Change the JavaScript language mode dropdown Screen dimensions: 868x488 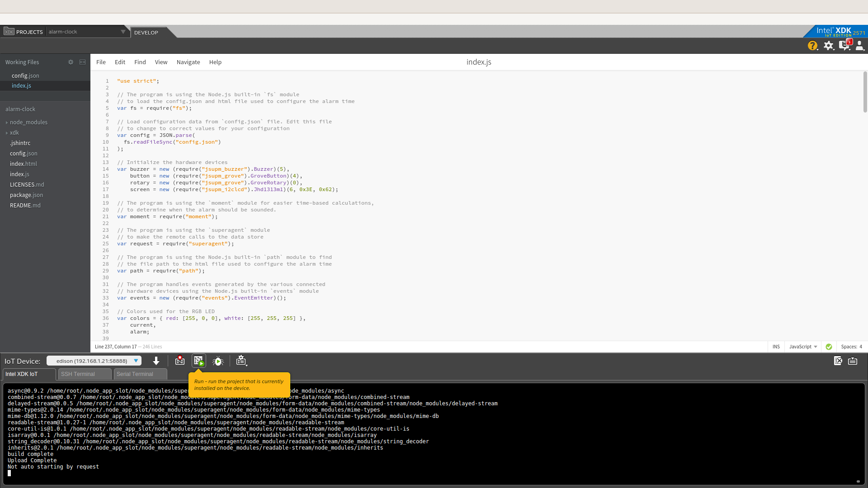[x=803, y=347]
